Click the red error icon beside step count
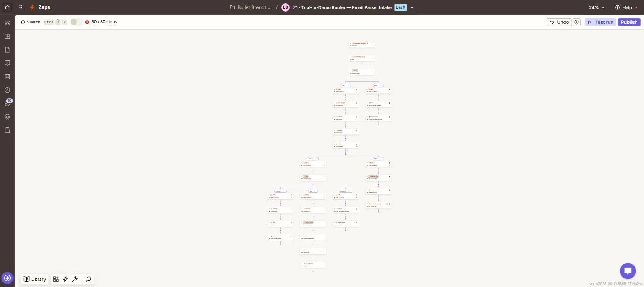The width and height of the screenshot is (644, 287). (87, 22)
